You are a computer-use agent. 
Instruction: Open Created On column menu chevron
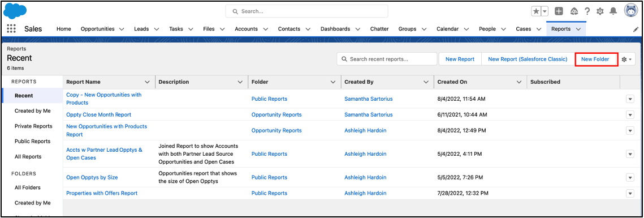click(518, 82)
